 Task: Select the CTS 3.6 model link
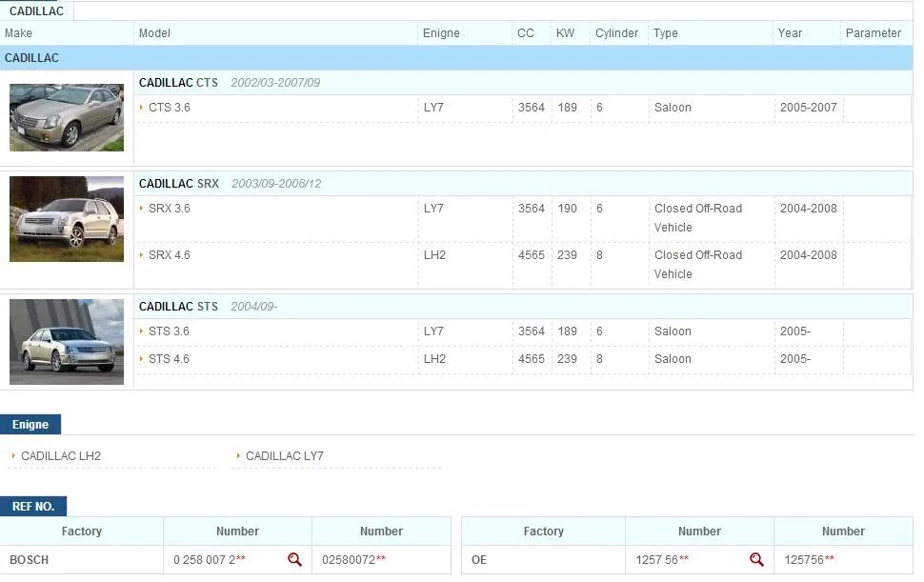pyautogui.click(x=170, y=108)
